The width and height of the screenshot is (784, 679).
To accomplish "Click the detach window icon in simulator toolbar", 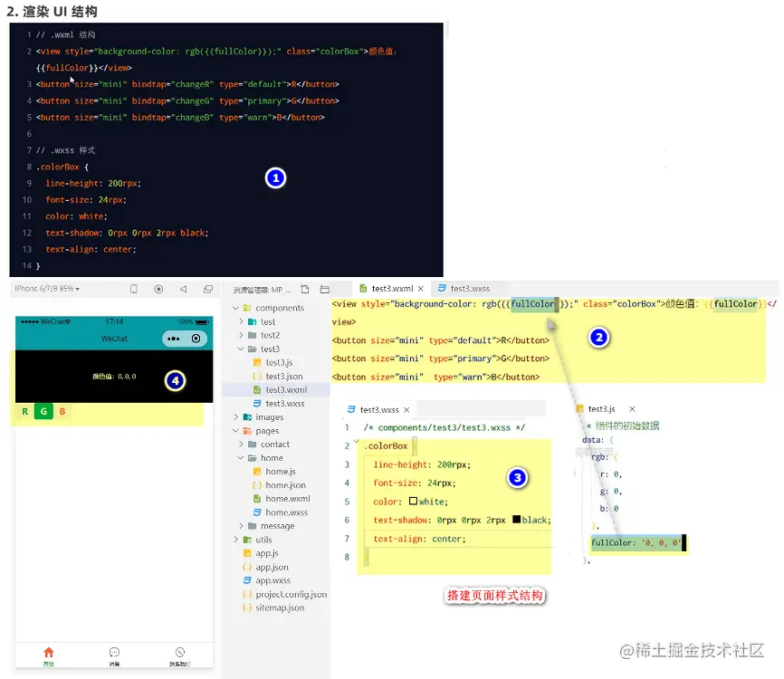I will 208,289.
